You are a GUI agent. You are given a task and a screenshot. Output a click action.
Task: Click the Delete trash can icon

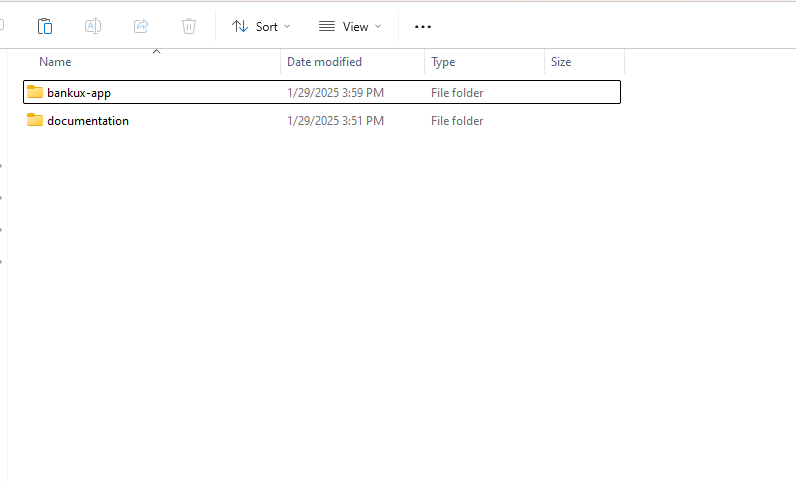(x=189, y=26)
